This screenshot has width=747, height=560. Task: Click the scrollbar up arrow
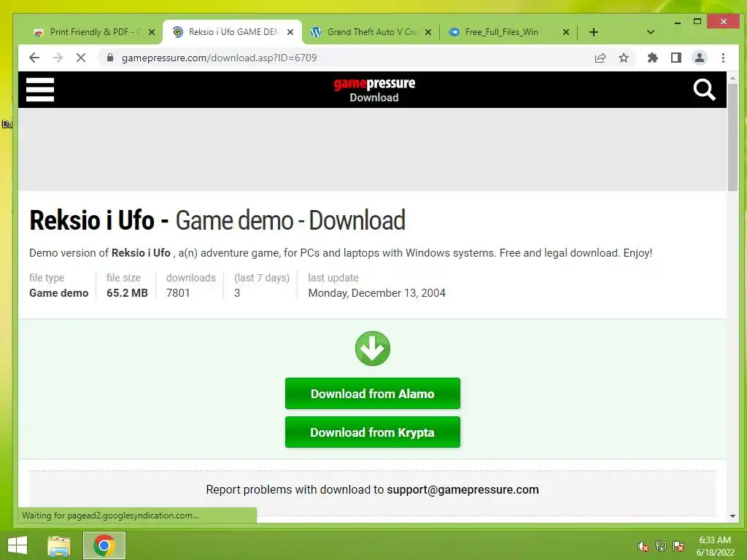pyautogui.click(x=732, y=77)
